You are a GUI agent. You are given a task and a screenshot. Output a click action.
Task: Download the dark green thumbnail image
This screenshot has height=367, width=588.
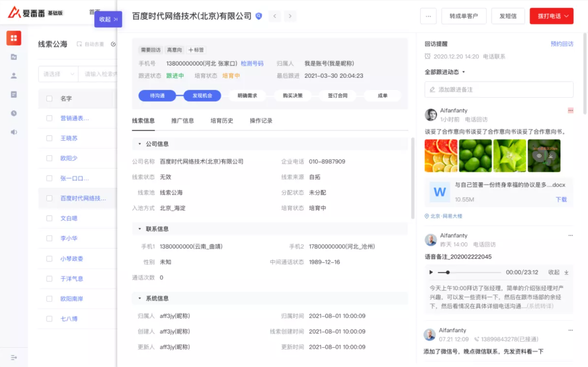point(550,156)
